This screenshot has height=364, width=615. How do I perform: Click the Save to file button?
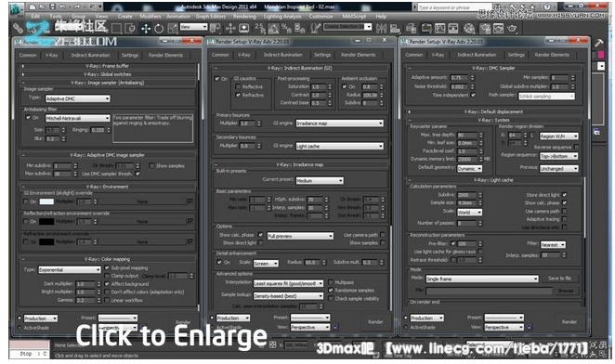[559, 278]
